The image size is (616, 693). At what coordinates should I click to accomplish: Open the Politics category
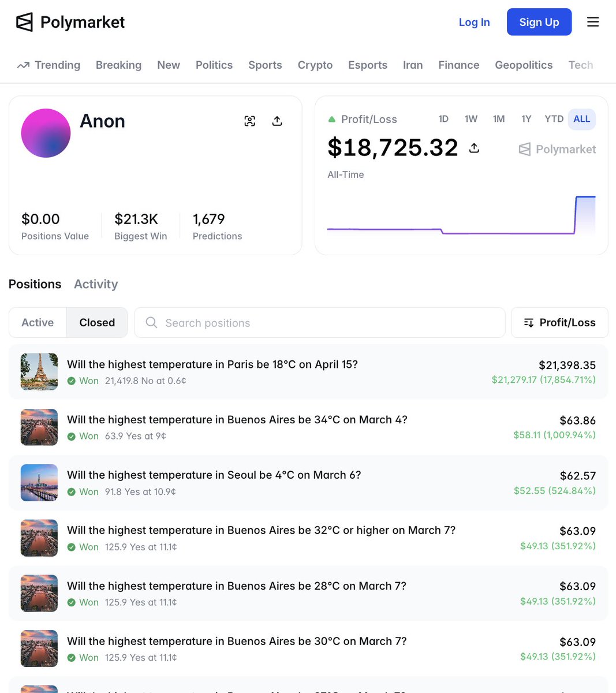[x=214, y=65]
